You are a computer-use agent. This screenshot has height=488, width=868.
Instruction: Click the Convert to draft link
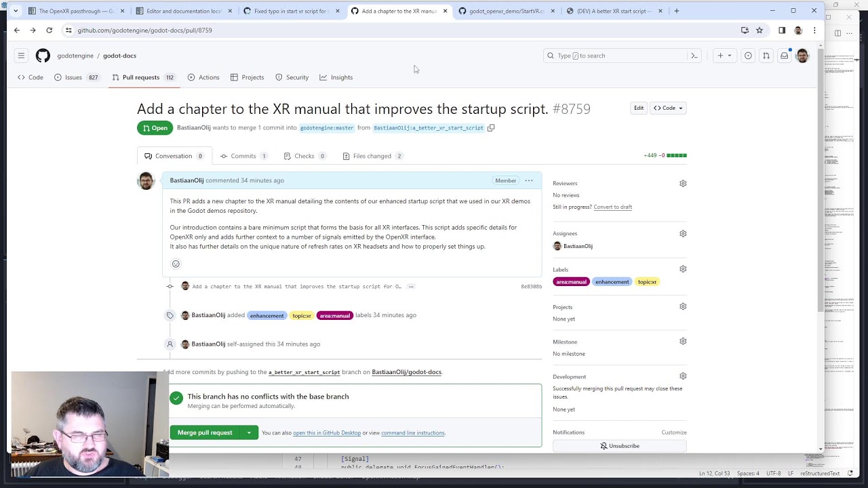coord(613,207)
